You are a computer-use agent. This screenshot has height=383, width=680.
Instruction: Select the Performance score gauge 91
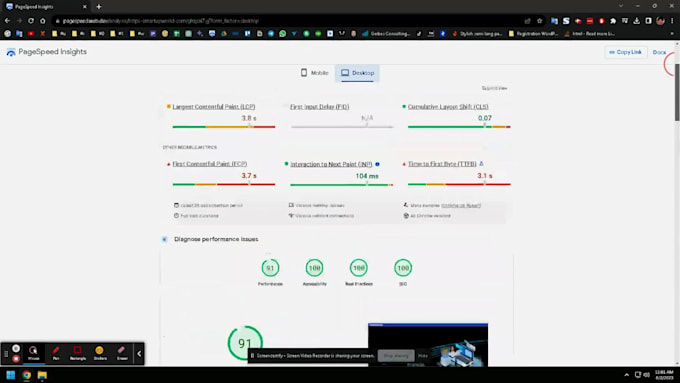click(270, 268)
